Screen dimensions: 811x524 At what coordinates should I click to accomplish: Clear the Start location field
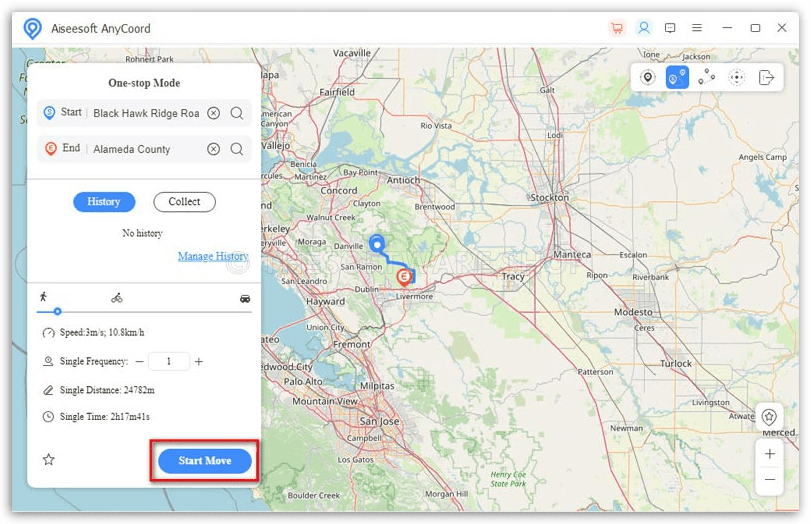pyautogui.click(x=213, y=113)
